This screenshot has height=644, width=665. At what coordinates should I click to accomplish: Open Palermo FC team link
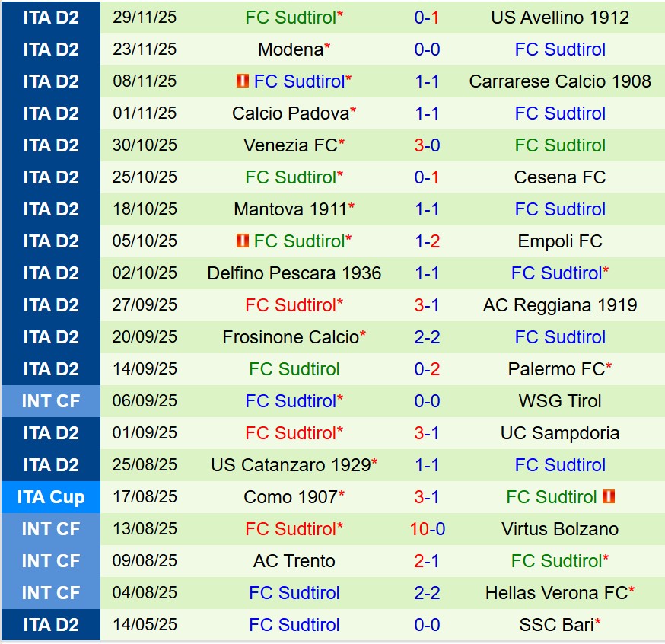[556, 369]
